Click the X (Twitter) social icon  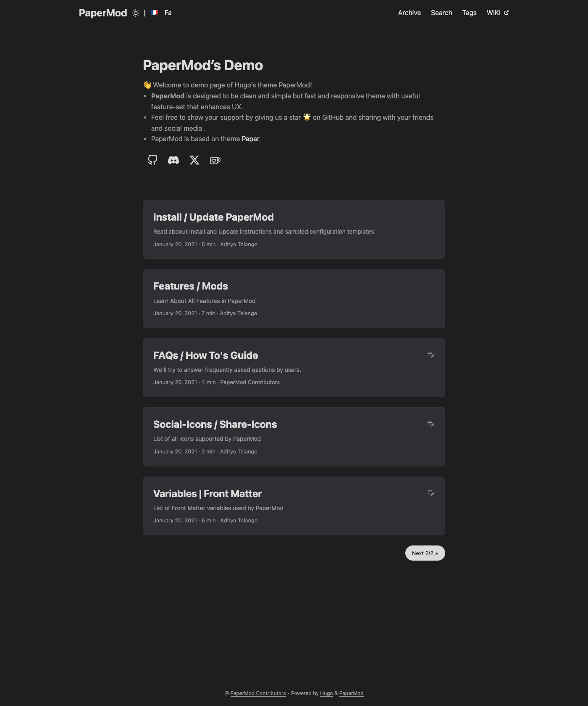click(194, 160)
